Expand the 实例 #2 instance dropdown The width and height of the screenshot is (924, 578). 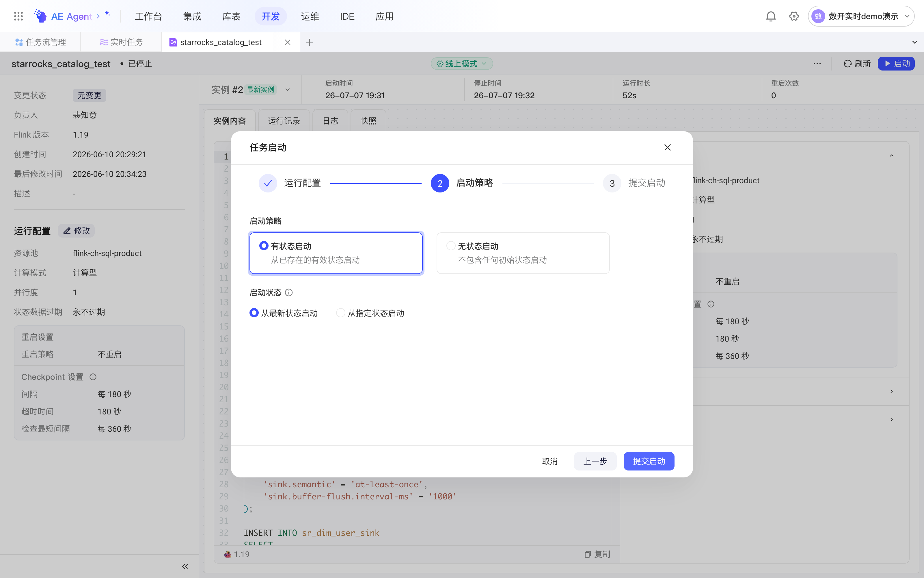288,90
